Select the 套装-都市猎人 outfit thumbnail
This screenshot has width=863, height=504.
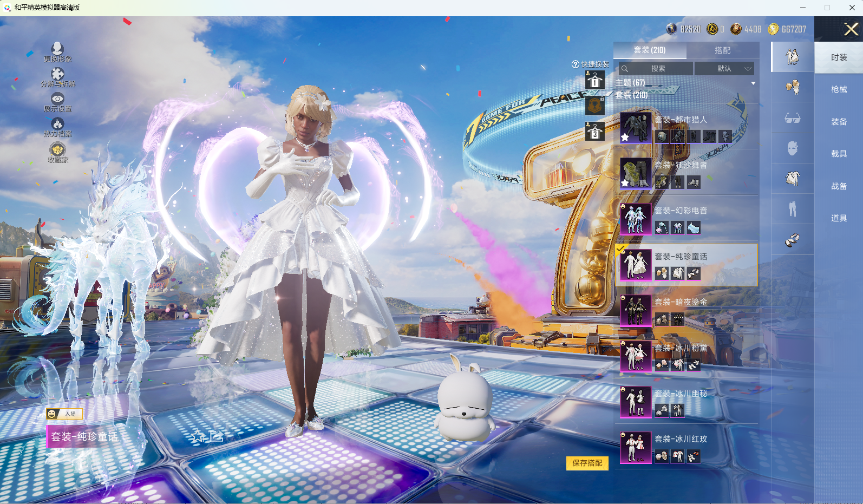point(636,128)
